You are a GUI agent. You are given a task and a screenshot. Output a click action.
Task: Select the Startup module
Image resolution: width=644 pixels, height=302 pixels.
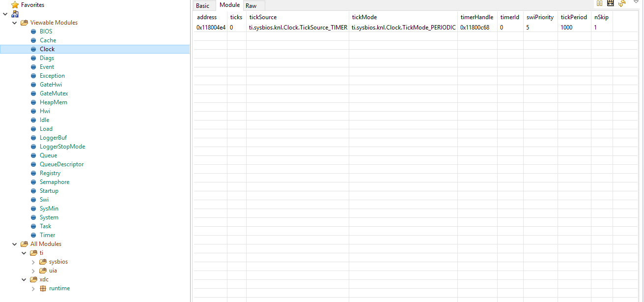tap(49, 191)
